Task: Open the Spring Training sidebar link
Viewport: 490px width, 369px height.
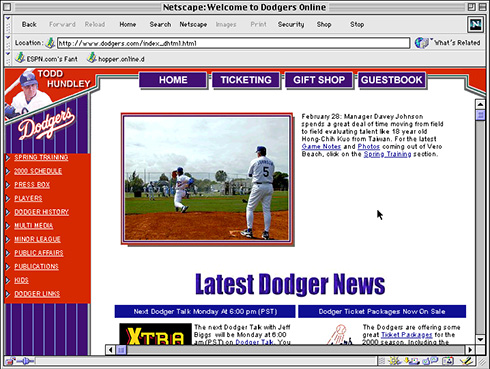Action: (x=41, y=157)
